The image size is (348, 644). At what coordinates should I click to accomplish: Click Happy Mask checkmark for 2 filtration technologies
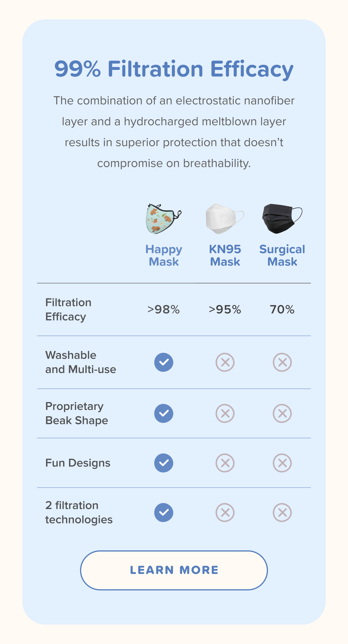click(164, 513)
